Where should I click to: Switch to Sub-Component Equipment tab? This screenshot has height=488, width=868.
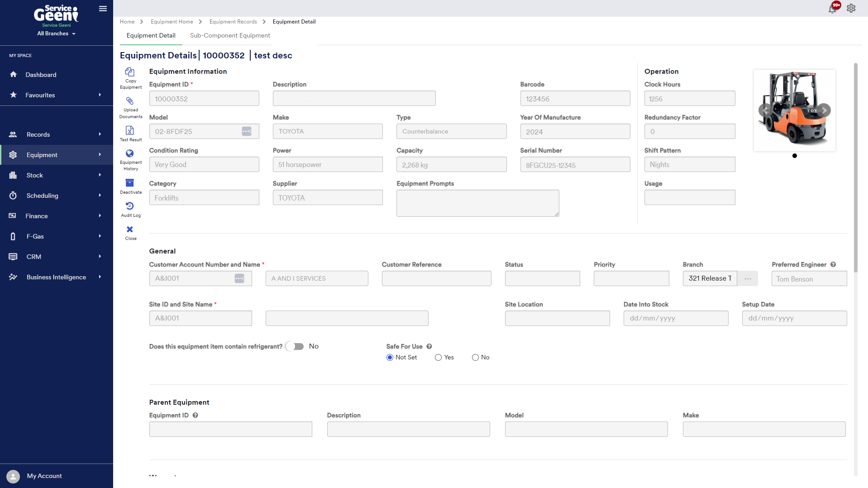(230, 36)
